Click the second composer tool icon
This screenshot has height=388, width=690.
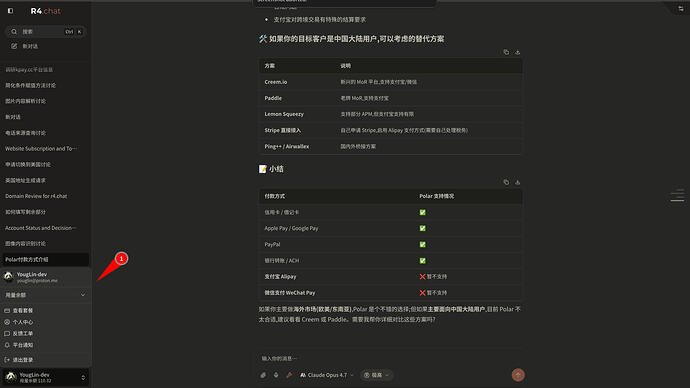[276, 375]
